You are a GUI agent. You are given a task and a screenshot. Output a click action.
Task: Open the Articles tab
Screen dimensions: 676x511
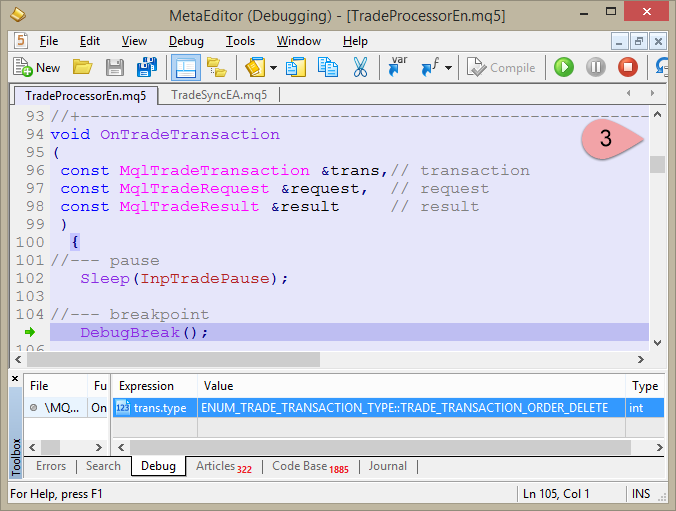pyautogui.click(x=223, y=467)
